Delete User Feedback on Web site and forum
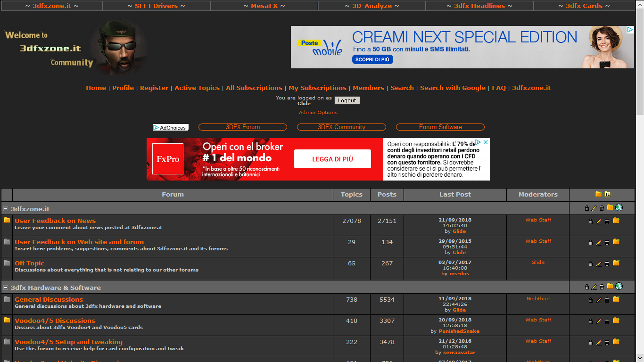Viewport: 644px width, 362px height. click(x=607, y=243)
